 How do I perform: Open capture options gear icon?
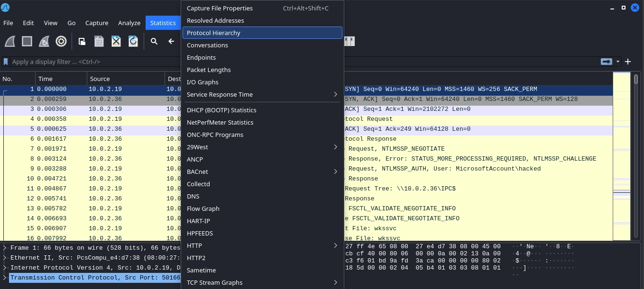click(61, 42)
